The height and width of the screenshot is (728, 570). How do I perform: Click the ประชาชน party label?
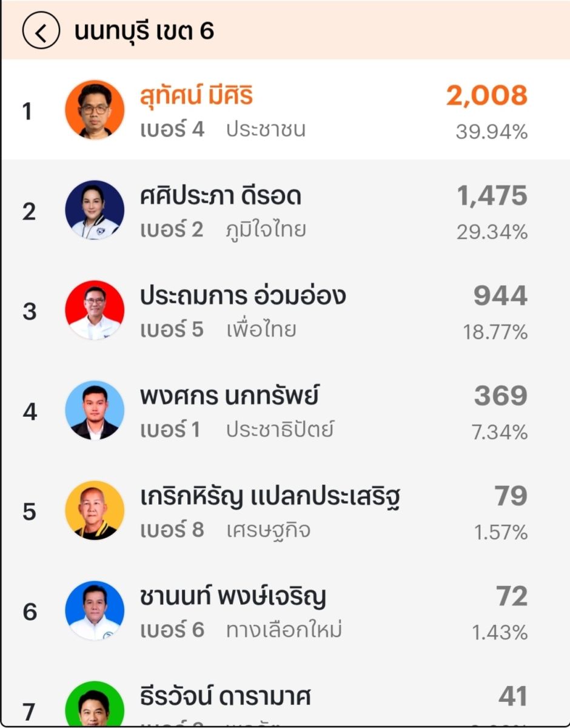click(266, 130)
